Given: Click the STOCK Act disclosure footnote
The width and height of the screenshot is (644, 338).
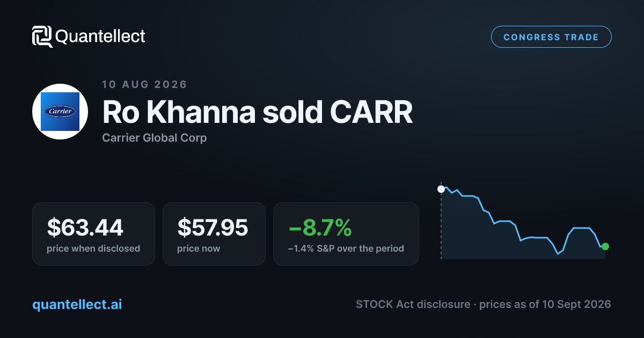Looking at the screenshot, I should [x=484, y=304].
